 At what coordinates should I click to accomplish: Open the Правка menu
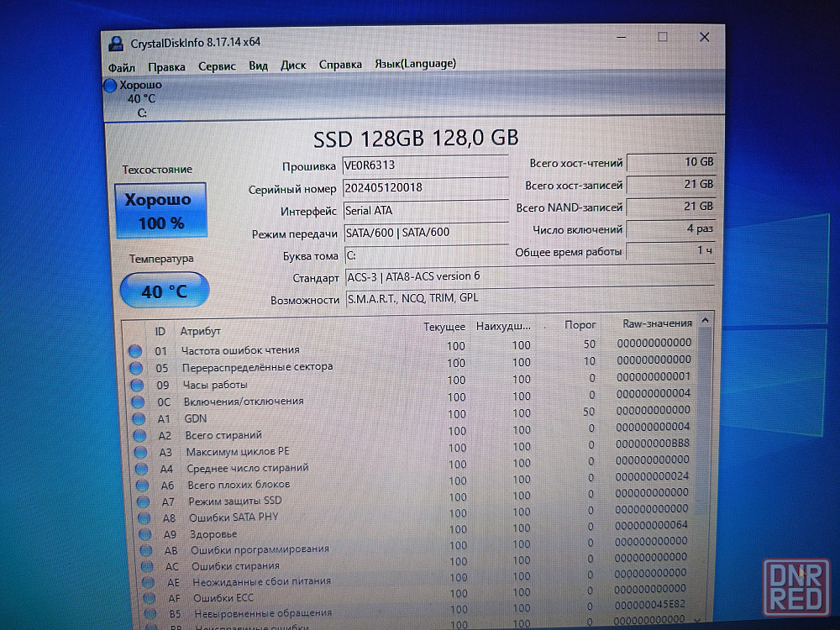point(166,67)
